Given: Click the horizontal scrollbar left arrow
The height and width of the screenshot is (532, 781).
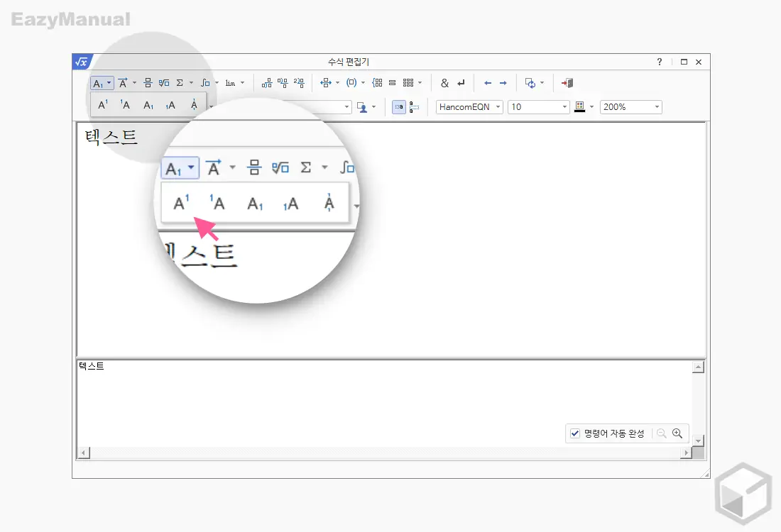Looking at the screenshot, I should click(84, 453).
